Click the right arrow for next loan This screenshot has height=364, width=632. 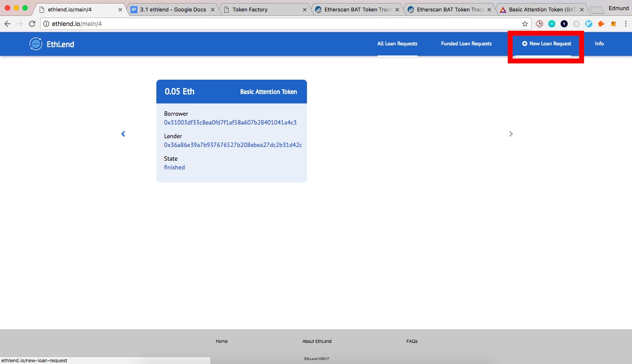coord(511,134)
